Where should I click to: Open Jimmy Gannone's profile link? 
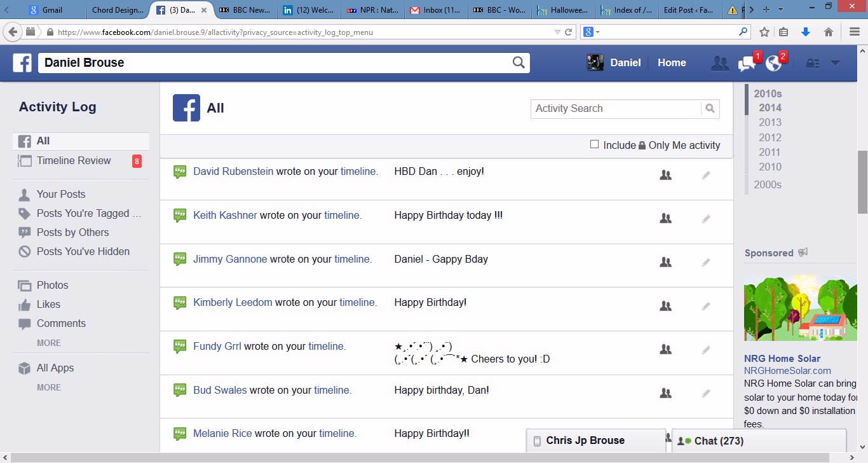coord(230,259)
